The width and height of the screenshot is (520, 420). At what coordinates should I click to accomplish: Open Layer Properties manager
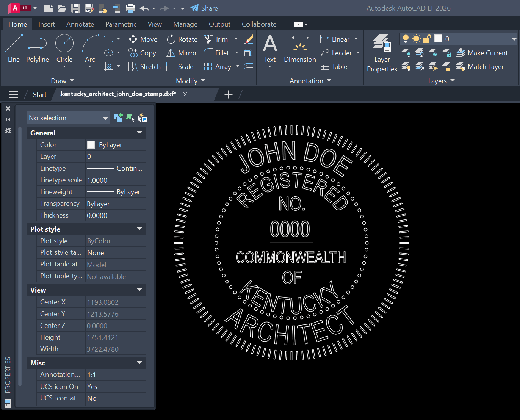(x=382, y=53)
